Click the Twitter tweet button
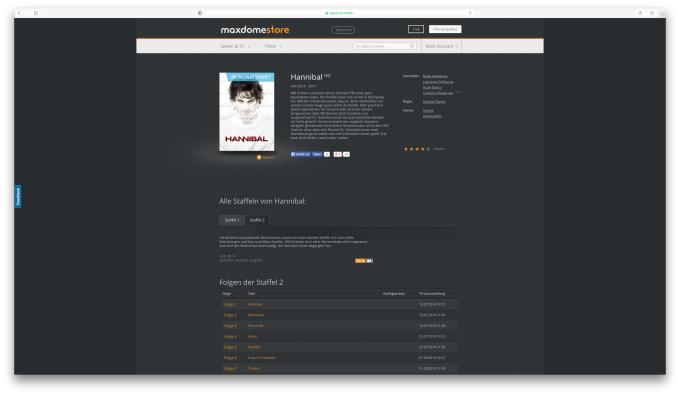This screenshot has height=395, width=680. point(317,154)
